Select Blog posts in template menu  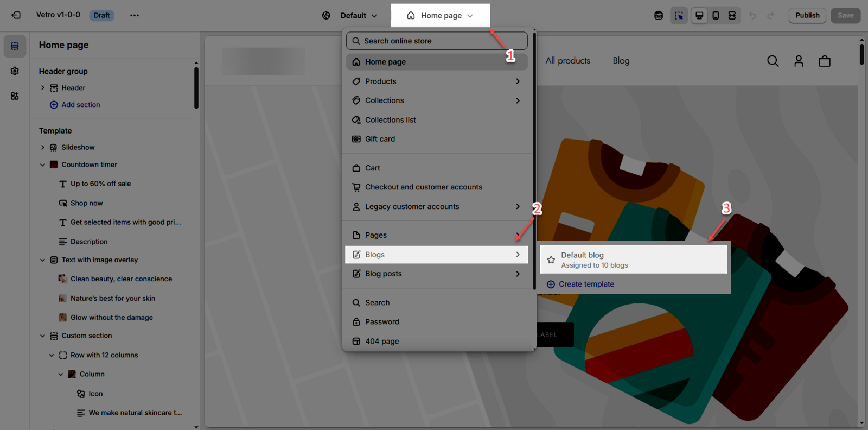[383, 274]
